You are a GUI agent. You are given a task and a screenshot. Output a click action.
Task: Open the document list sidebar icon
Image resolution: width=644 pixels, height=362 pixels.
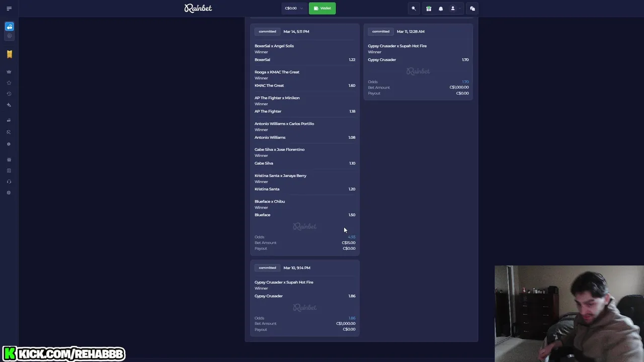(x=9, y=171)
